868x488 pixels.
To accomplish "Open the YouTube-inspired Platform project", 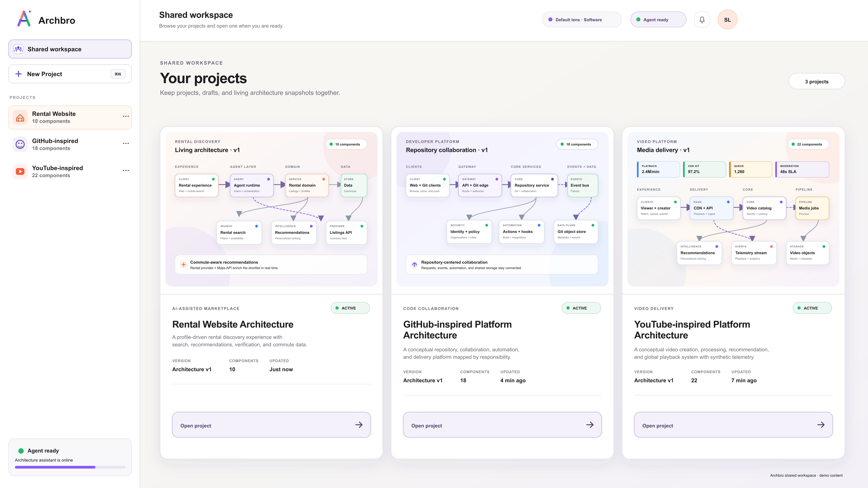I will point(733,425).
